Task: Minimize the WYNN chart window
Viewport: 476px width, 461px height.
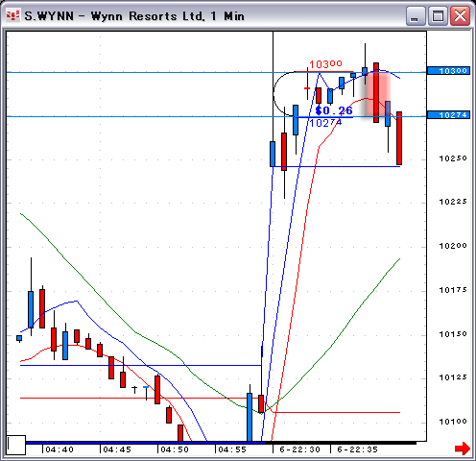Action: [x=416, y=15]
